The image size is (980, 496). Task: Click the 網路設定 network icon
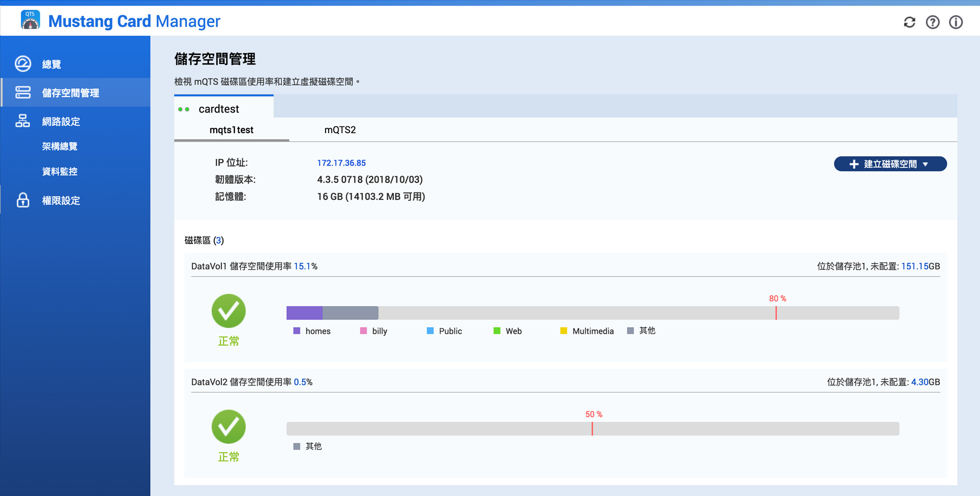pos(23,121)
